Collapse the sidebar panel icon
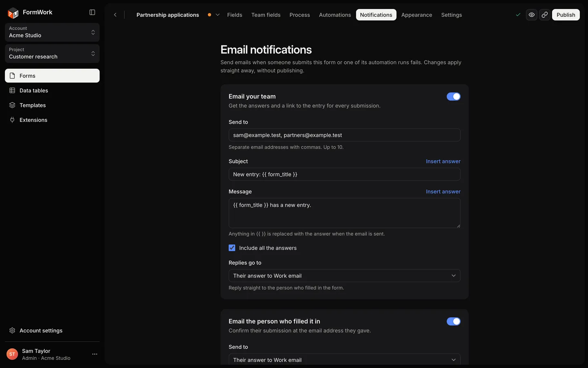The height and width of the screenshot is (368, 588). [x=92, y=12]
